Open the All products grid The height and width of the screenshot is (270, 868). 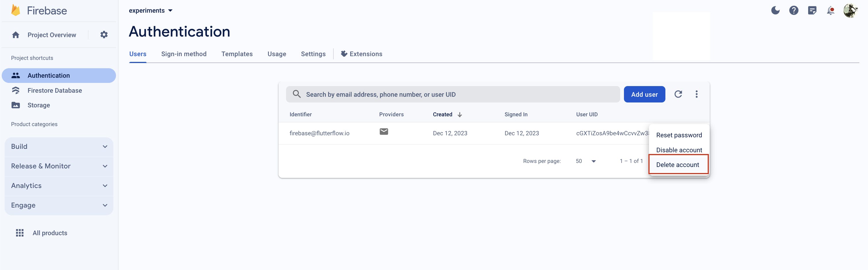(x=20, y=233)
